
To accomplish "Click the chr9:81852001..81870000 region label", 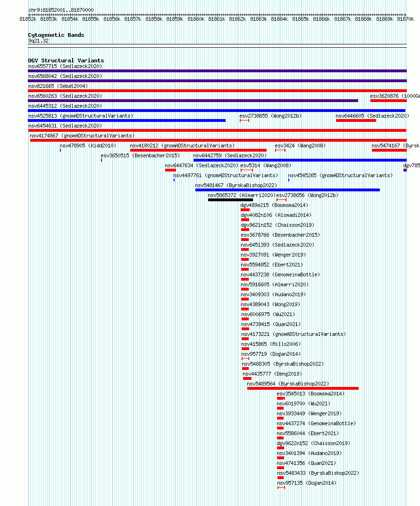I will point(61,10).
